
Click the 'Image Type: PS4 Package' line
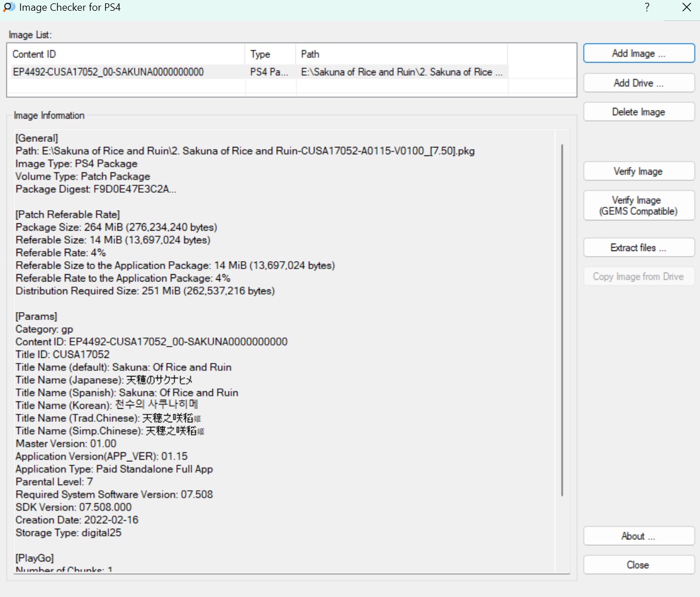click(x=76, y=163)
